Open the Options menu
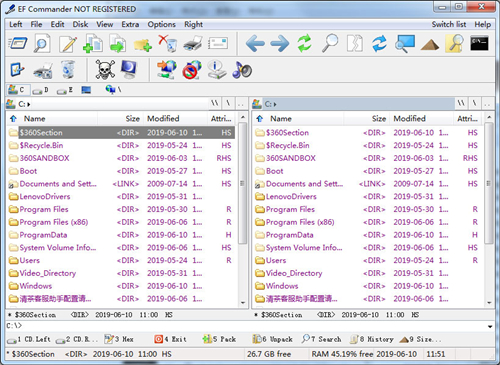Screen dimensions: 500x365 (x=162, y=24)
